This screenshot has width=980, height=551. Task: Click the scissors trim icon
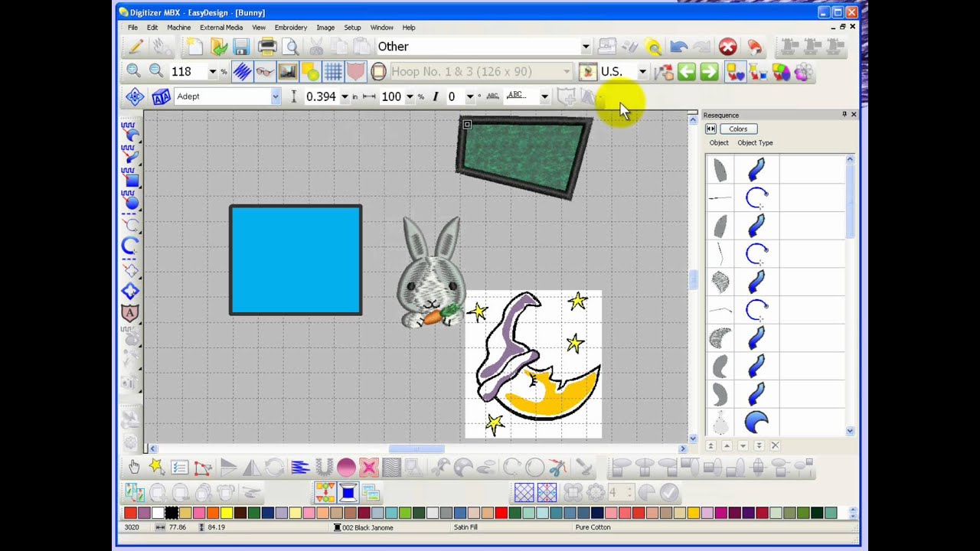[557, 467]
